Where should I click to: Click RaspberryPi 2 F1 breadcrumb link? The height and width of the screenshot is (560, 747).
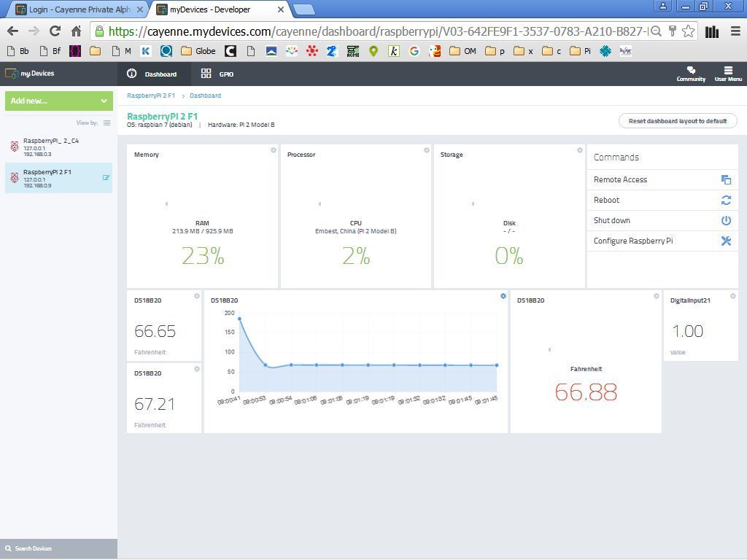point(151,96)
